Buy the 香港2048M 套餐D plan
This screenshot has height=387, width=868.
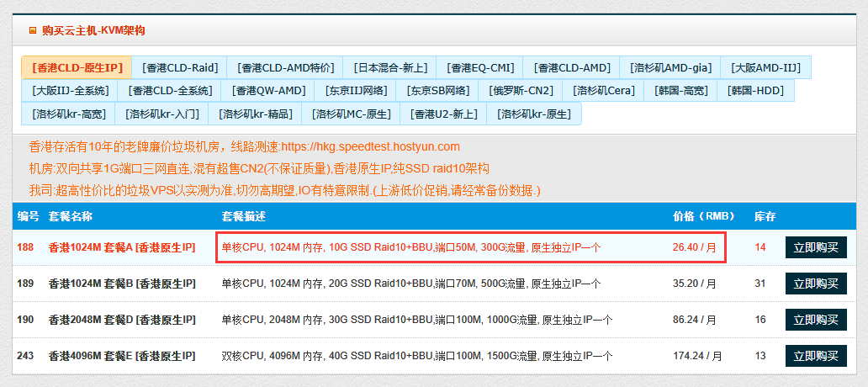coord(816,320)
